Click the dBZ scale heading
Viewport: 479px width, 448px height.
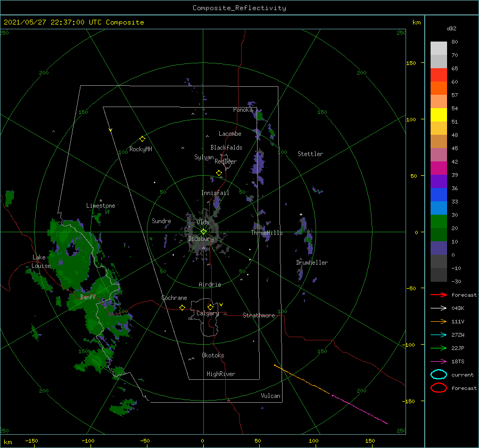[x=451, y=28]
